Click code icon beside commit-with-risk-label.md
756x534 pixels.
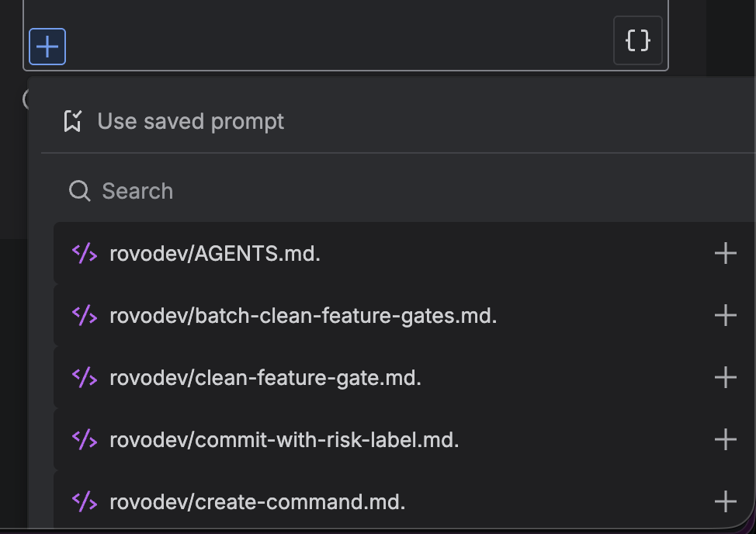pyautogui.click(x=84, y=439)
